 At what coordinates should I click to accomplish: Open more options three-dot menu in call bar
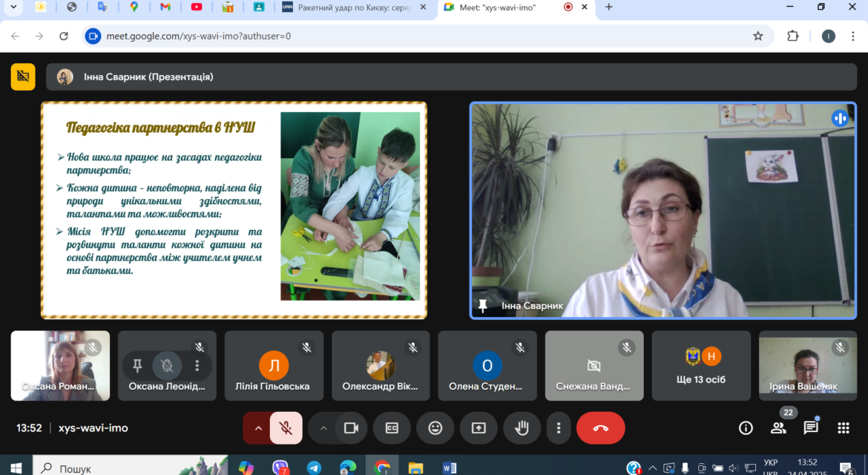tap(559, 428)
